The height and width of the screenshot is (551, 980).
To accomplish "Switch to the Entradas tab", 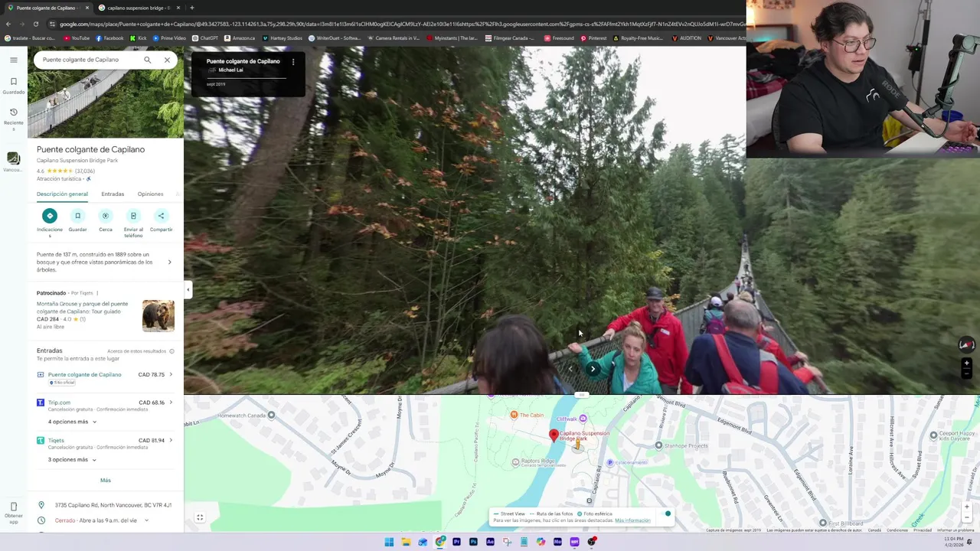I will pos(113,194).
